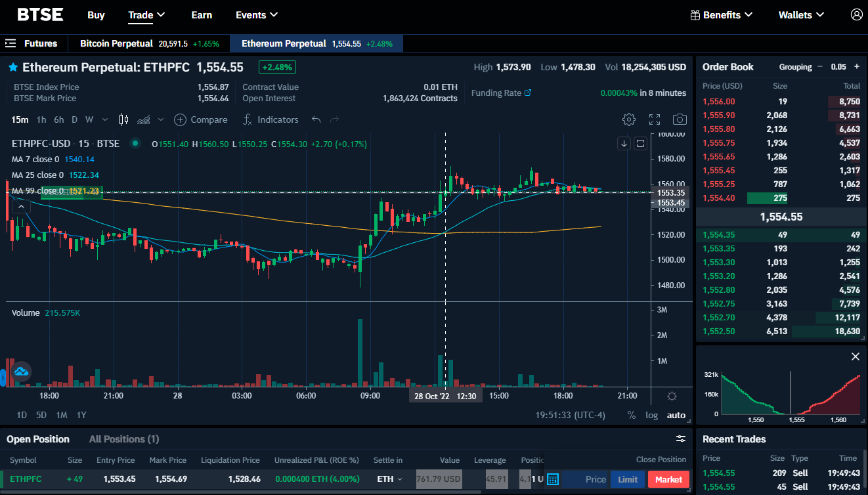Increase order book grouping with plus

pos(856,66)
